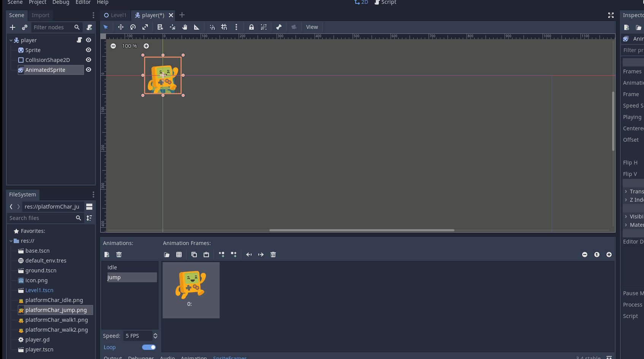Zoom in the viewport
This screenshot has height=359, width=644.
coord(146,46)
